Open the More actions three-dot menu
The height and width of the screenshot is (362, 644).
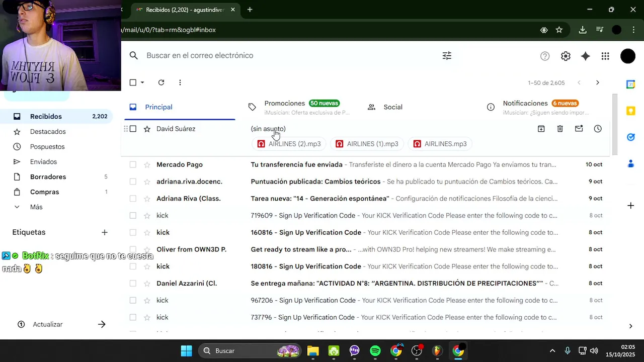click(x=180, y=82)
